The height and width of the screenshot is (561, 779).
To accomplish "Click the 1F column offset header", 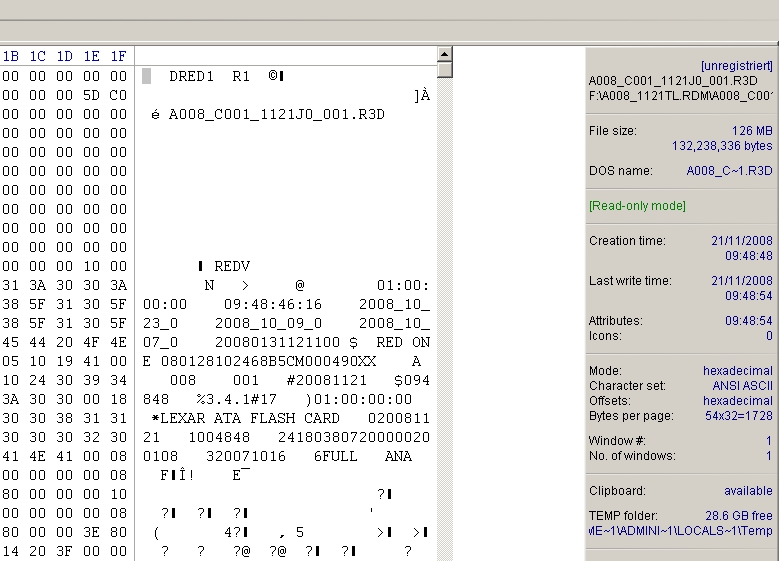I will pos(118,56).
